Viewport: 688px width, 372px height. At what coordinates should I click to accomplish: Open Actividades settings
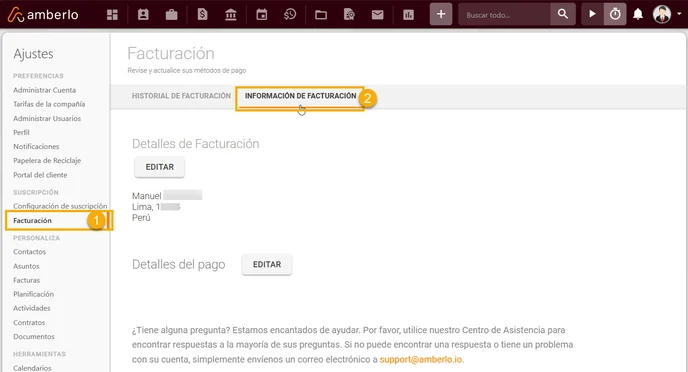32,308
